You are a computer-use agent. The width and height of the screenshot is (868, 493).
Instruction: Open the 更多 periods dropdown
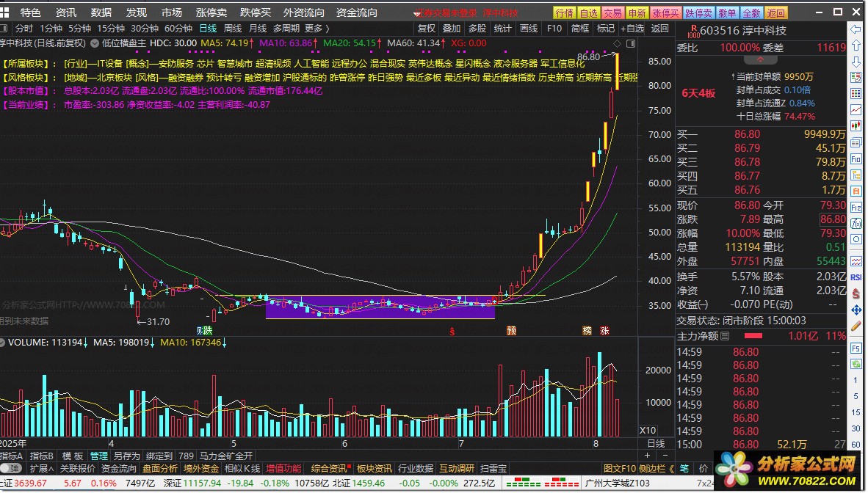(317, 28)
